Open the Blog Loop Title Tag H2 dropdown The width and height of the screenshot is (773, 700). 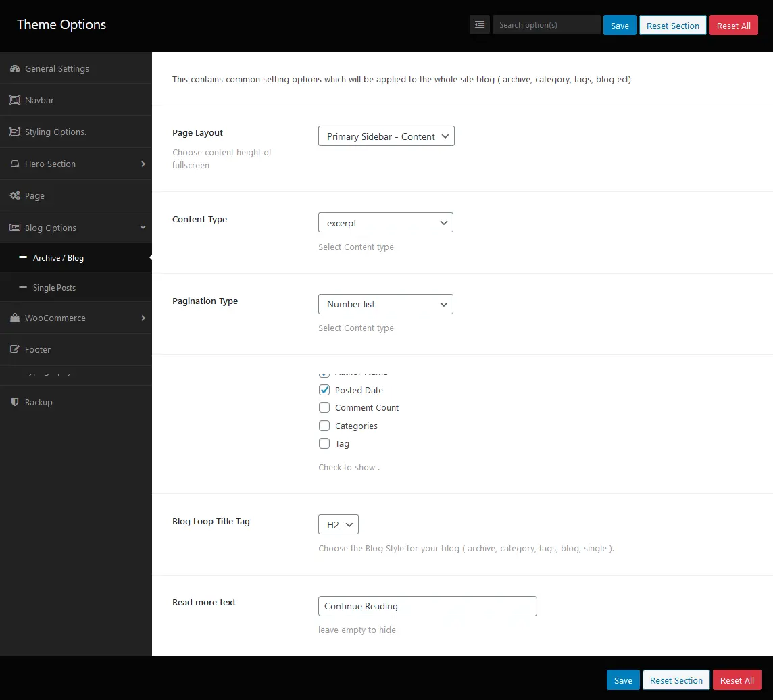tap(338, 524)
